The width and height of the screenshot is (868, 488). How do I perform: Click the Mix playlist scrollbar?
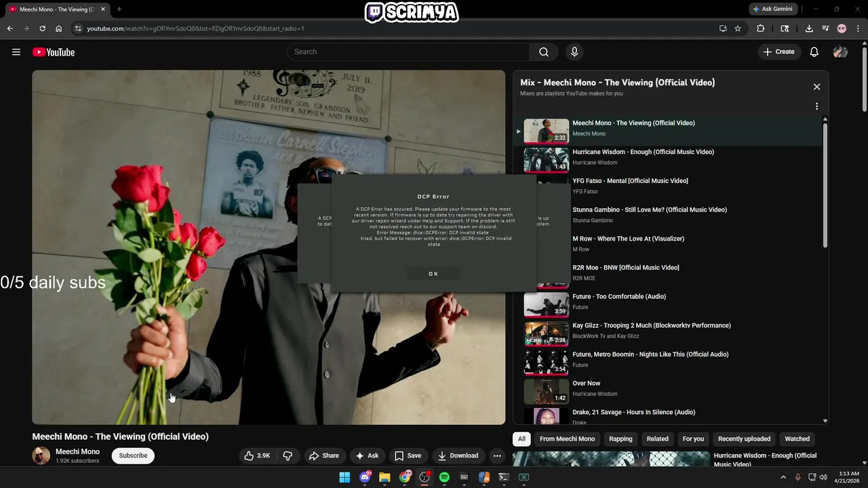825,186
